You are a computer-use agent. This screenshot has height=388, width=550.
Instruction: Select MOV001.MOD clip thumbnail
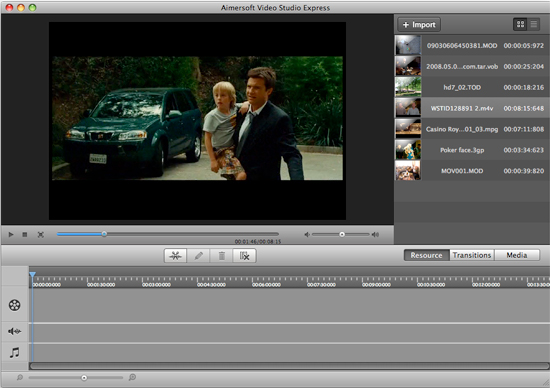pyautogui.click(x=408, y=170)
